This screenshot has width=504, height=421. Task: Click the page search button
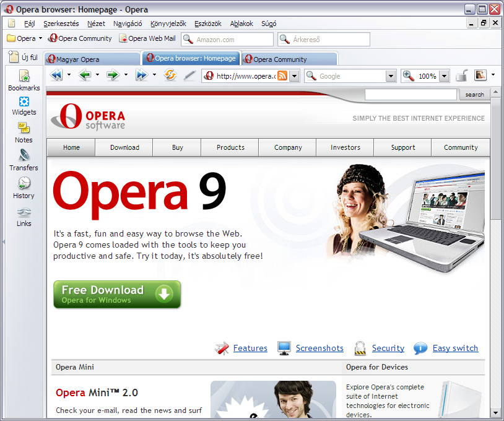pos(474,95)
